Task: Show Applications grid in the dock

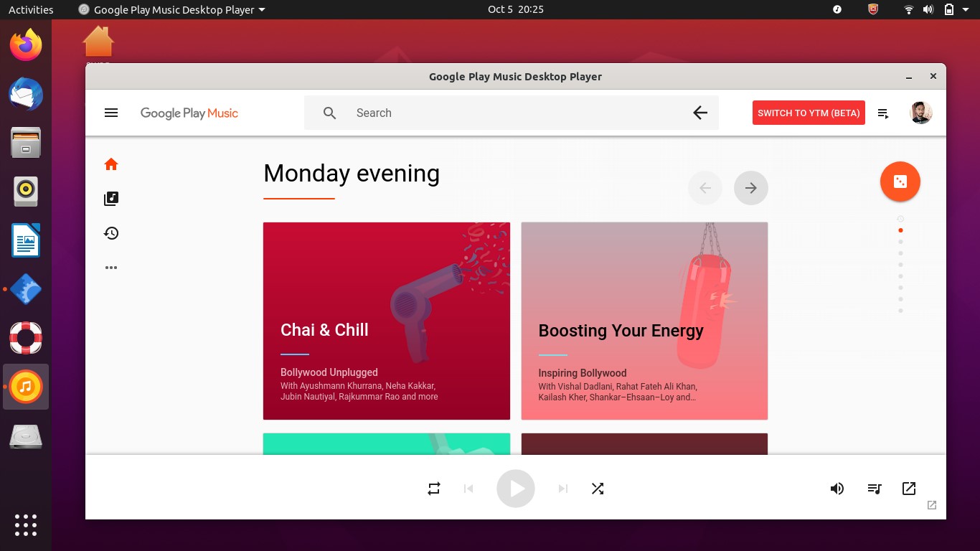Action: pos(26,525)
